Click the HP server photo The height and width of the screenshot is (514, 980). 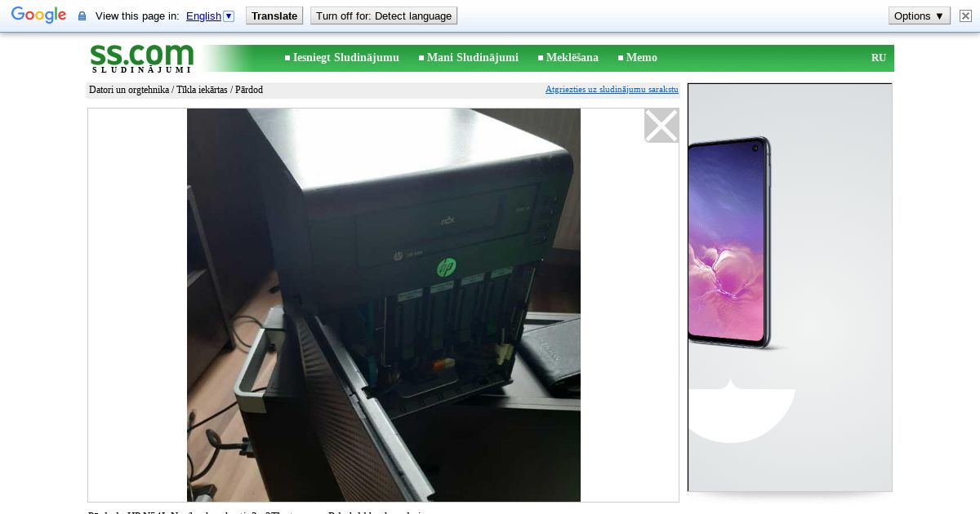(384, 305)
